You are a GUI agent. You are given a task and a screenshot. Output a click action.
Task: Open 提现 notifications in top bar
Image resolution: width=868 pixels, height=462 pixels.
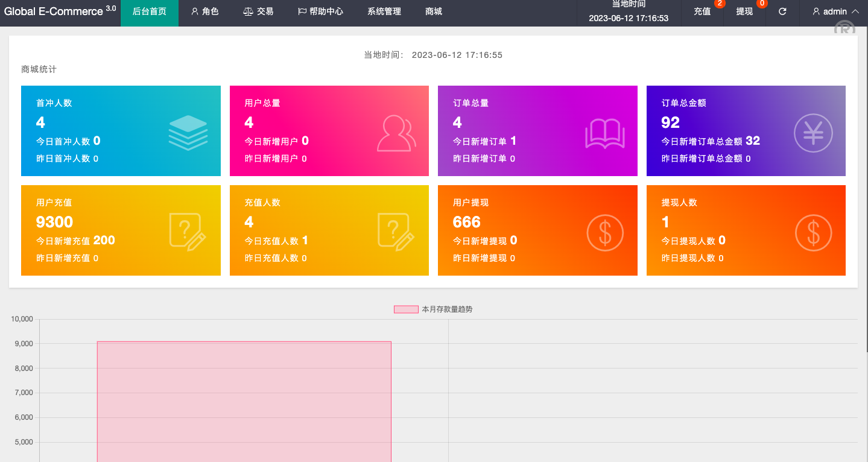click(744, 11)
